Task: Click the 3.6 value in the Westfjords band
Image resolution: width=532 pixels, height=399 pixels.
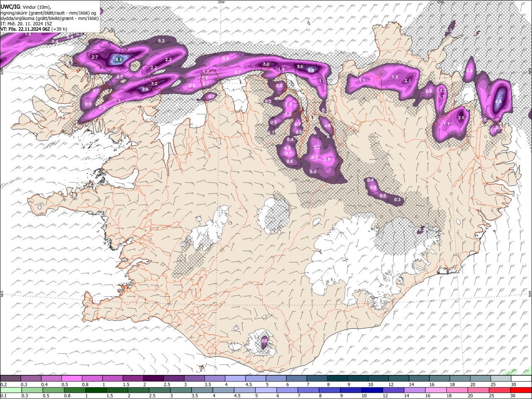Action: 145,89
